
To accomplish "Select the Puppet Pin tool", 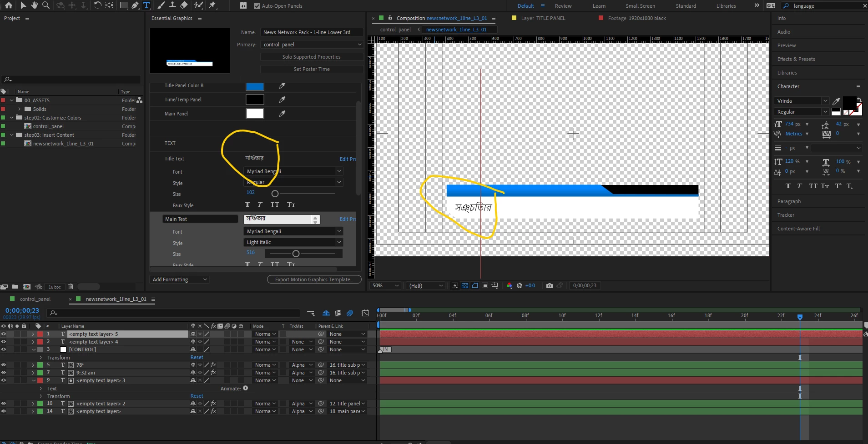I will coord(212,5).
